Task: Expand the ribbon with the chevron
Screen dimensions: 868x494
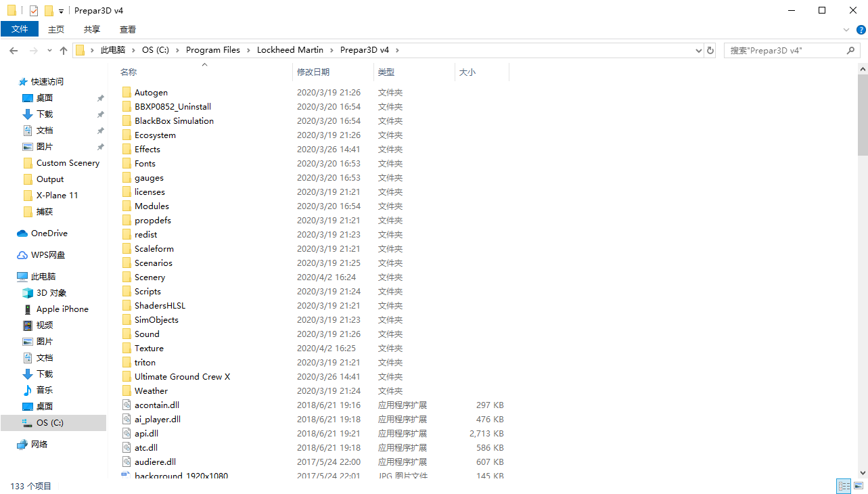Action: pyautogui.click(x=846, y=30)
